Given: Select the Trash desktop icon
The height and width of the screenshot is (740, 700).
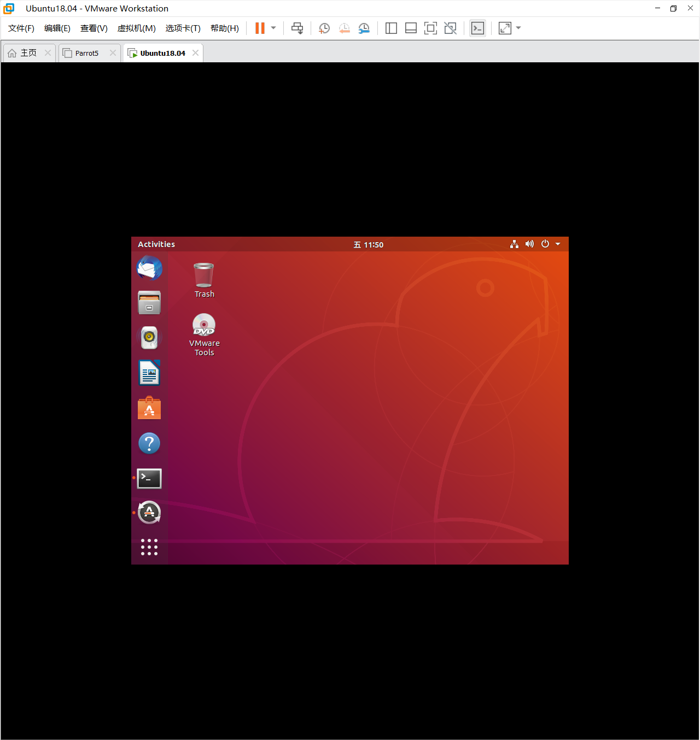Looking at the screenshot, I should coord(204,280).
